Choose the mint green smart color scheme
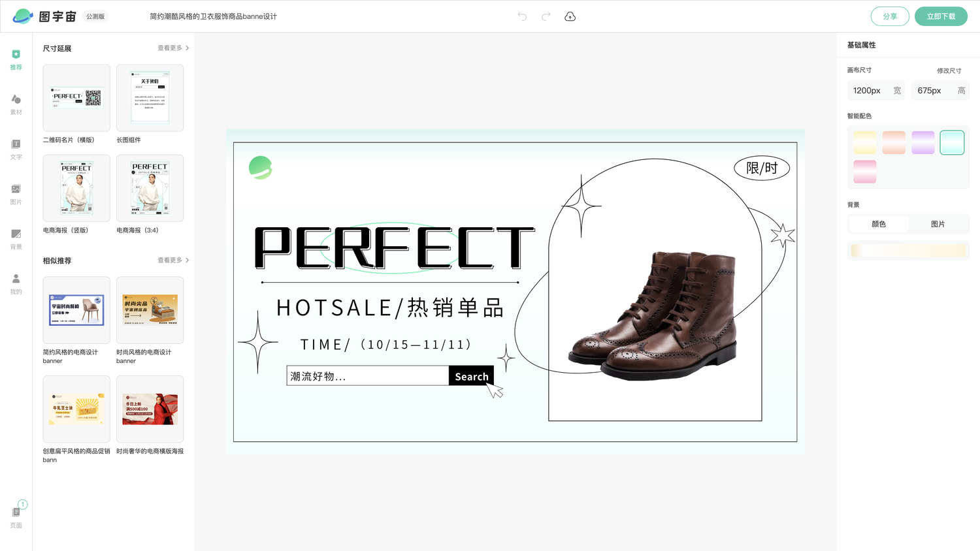Image resolution: width=980 pixels, height=551 pixels. tap(952, 142)
